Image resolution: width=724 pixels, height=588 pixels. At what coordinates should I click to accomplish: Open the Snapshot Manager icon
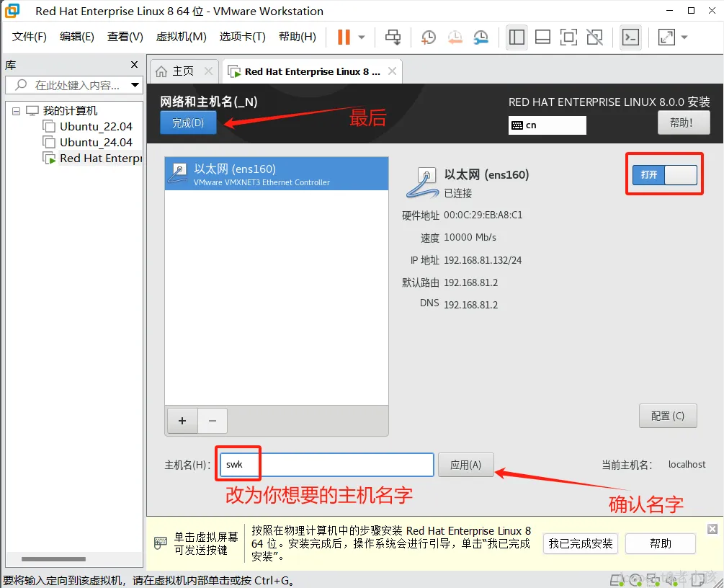point(483,37)
